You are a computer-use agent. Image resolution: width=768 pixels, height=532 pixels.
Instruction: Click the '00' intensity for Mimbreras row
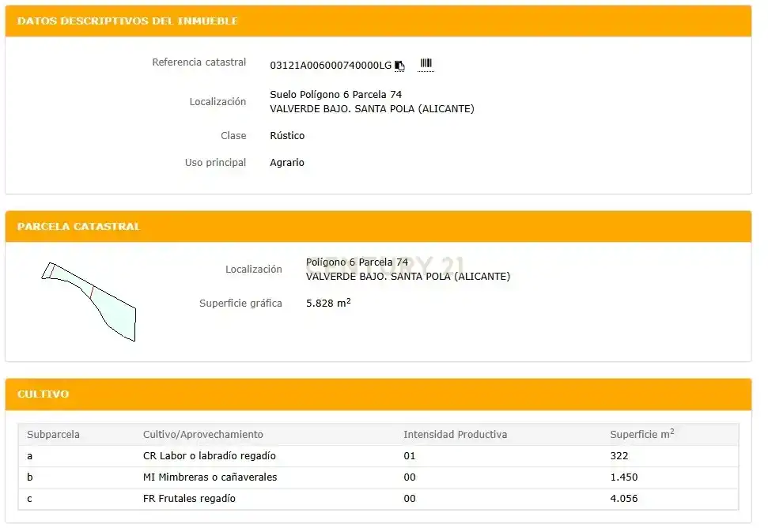point(410,477)
